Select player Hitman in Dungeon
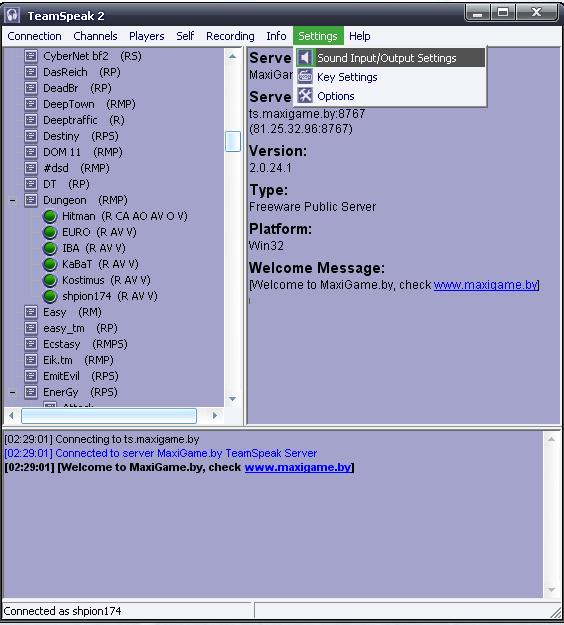Viewport: 564px width, 625px height. (x=124, y=216)
